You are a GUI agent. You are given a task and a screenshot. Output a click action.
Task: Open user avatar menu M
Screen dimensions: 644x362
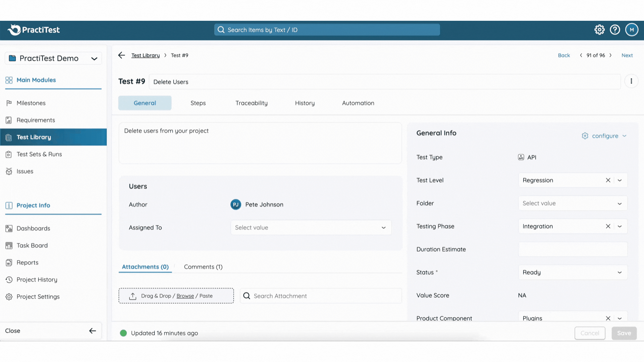[x=632, y=30]
